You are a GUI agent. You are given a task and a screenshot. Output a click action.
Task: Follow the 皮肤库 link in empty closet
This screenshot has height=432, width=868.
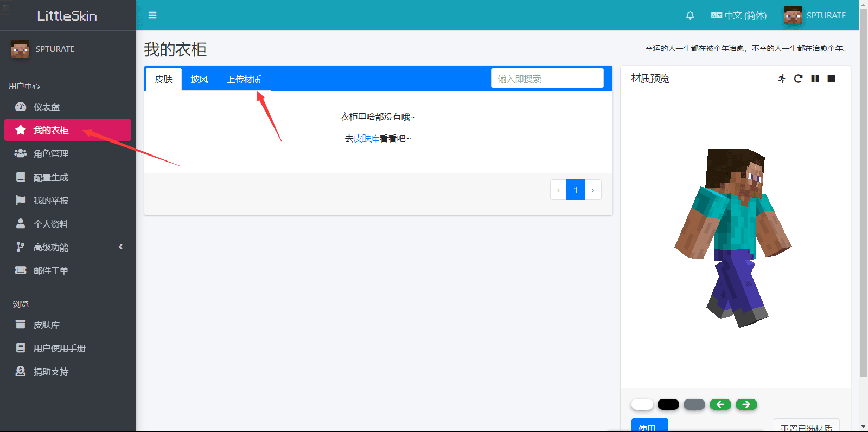click(366, 139)
